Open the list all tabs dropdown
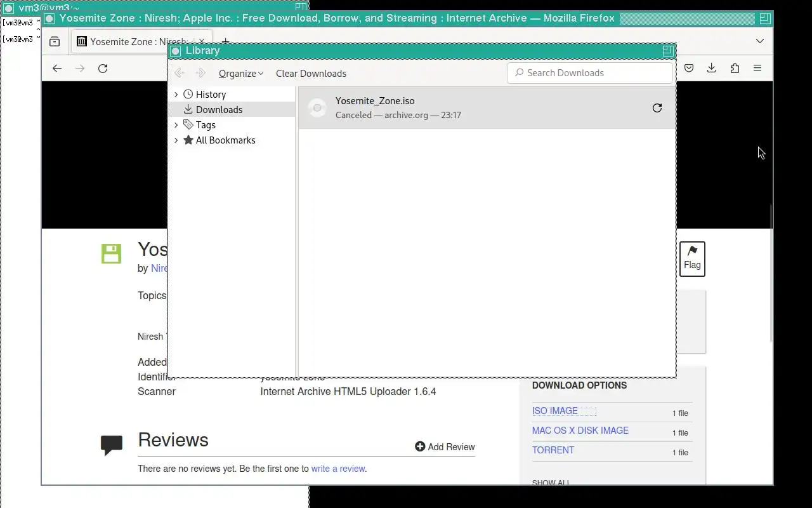 [x=760, y=41]
